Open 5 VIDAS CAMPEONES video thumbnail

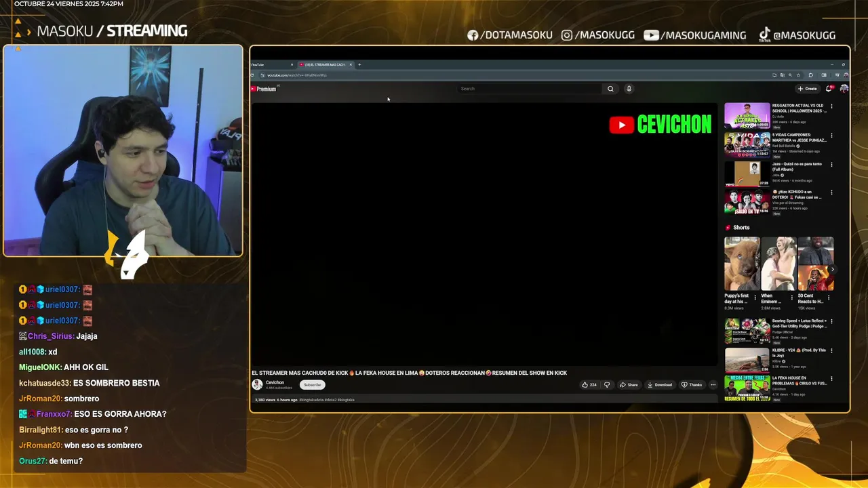pos(747,144)
